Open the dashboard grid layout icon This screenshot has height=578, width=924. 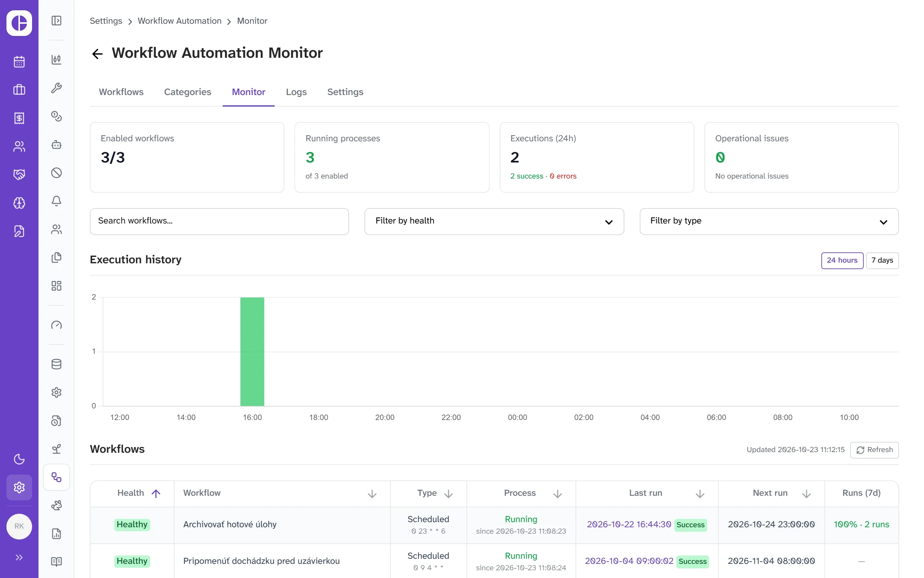[56, 286]
